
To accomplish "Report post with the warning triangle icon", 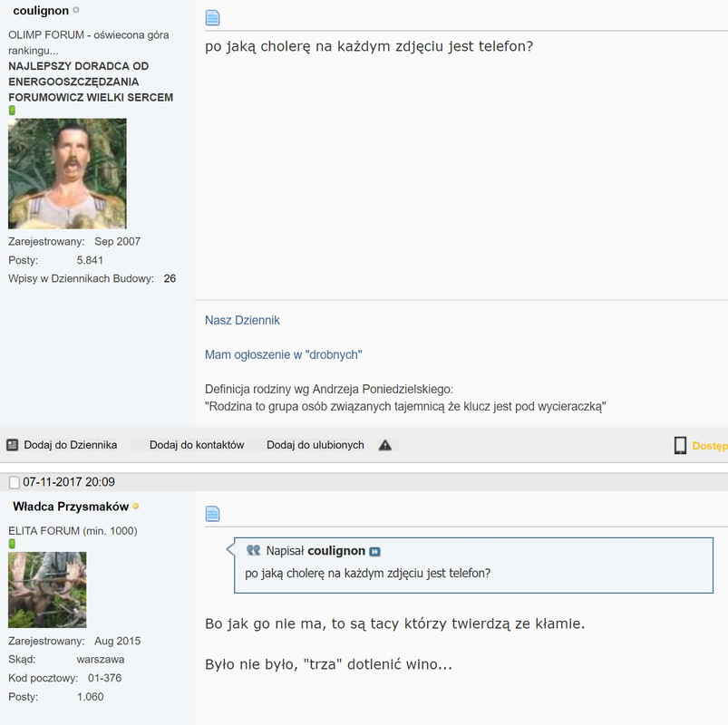I will point(385,445).
